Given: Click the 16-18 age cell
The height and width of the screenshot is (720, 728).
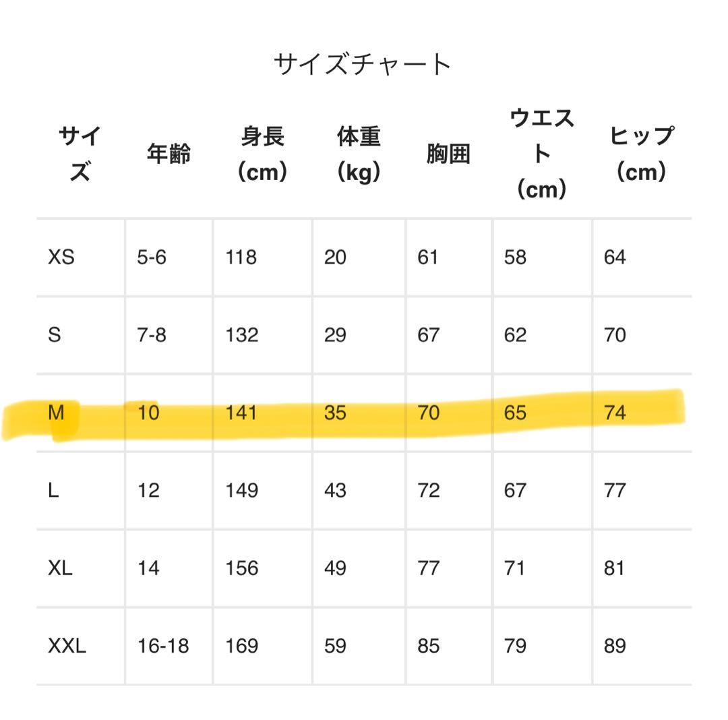Looking at the screenshot, I should pos(163,646).
